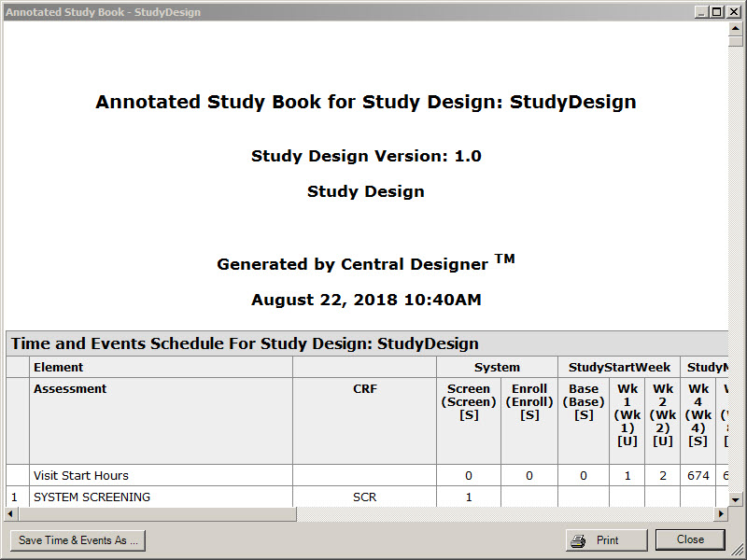
Task: Select the System group header
Action: pyautogui.click(x=497, y=367)
